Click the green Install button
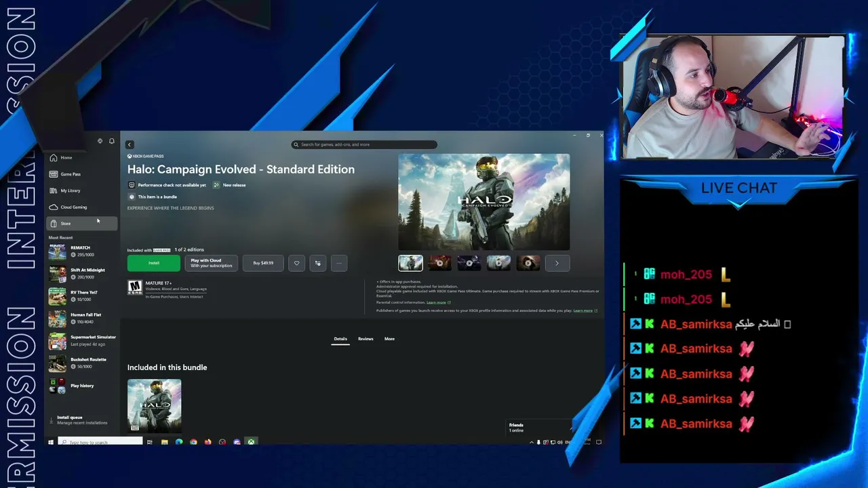Viewport: 868px width, 488px height. click(154, 263)
